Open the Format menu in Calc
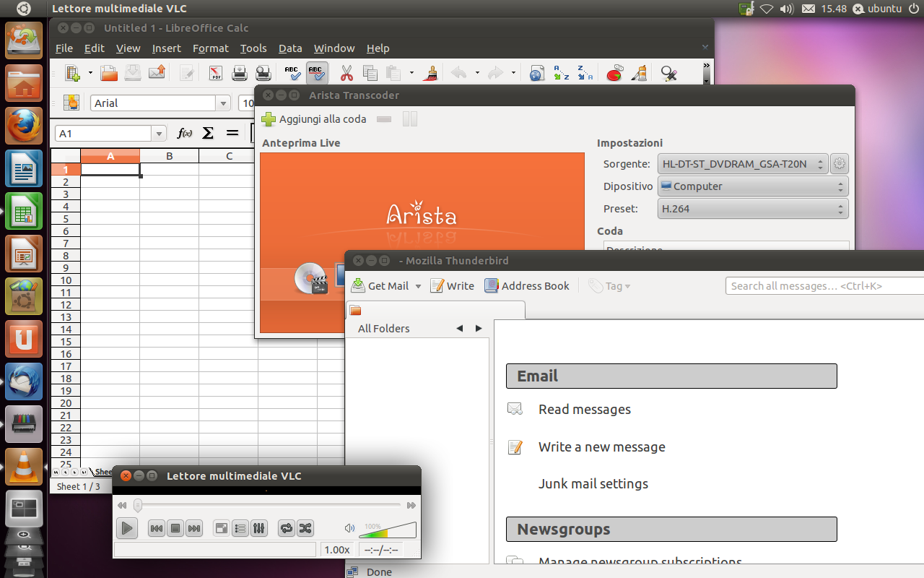924x578 pixels. pos(210,48)
